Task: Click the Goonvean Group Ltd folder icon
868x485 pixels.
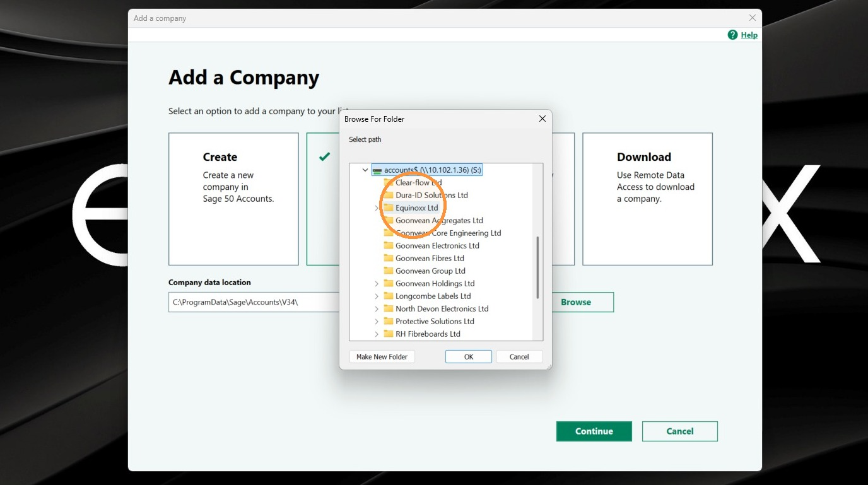Action: click(x=389, y=271)
